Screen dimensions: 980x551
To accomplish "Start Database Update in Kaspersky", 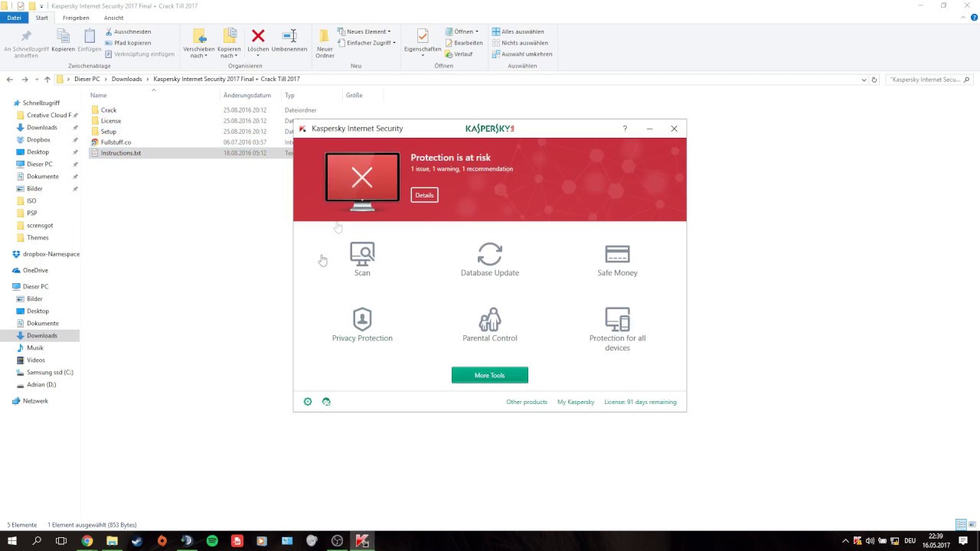I will [x=490, y=259].
